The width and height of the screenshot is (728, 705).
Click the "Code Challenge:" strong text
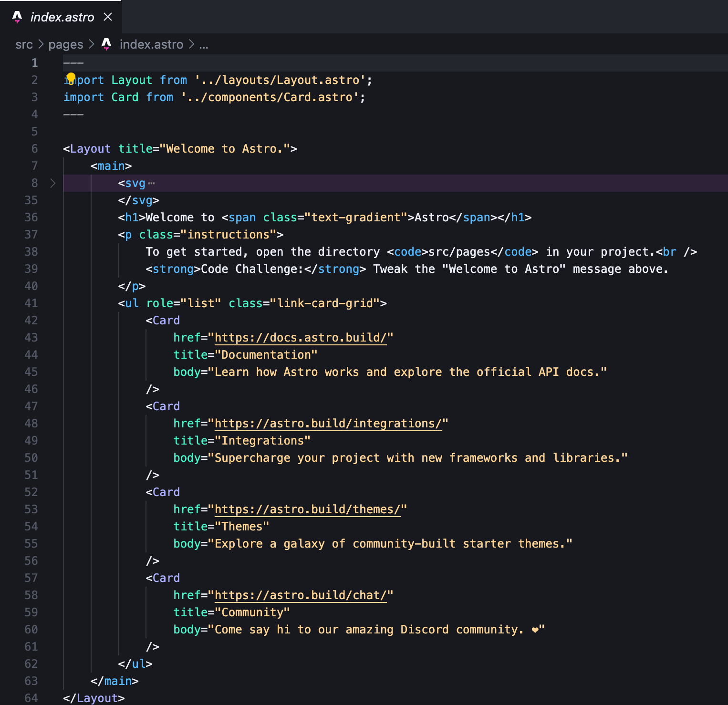(x=252, y=269)
